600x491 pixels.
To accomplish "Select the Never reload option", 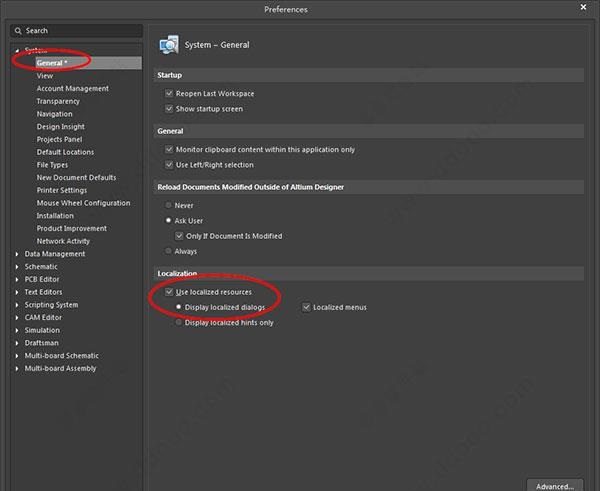I will click(168, 205).
